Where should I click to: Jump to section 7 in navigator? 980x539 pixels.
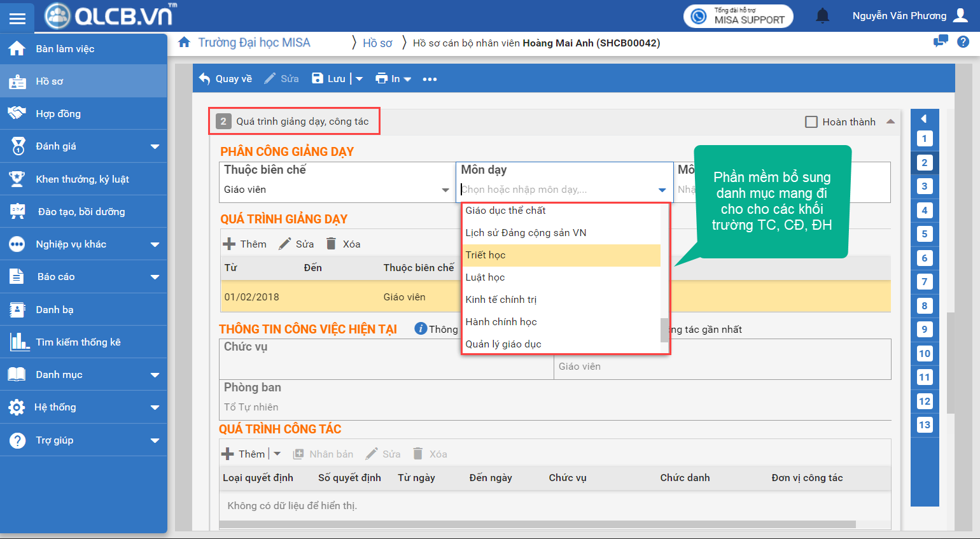pyautogui.click(x=924, y=282)
